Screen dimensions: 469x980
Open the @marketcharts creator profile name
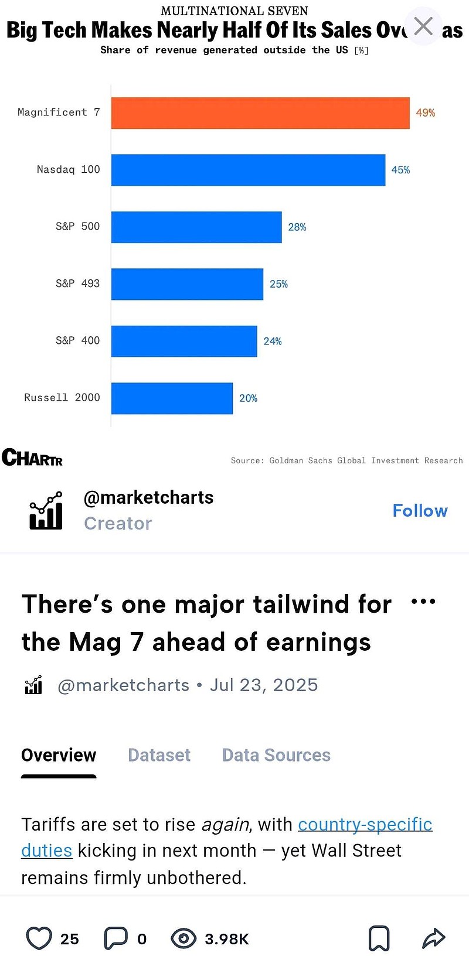tap(148, 497)
